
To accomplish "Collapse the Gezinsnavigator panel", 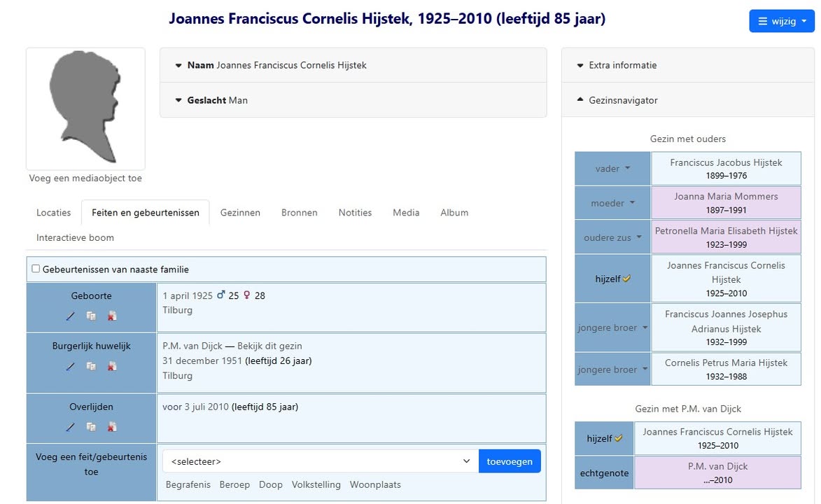I will [x=622, y=100].
